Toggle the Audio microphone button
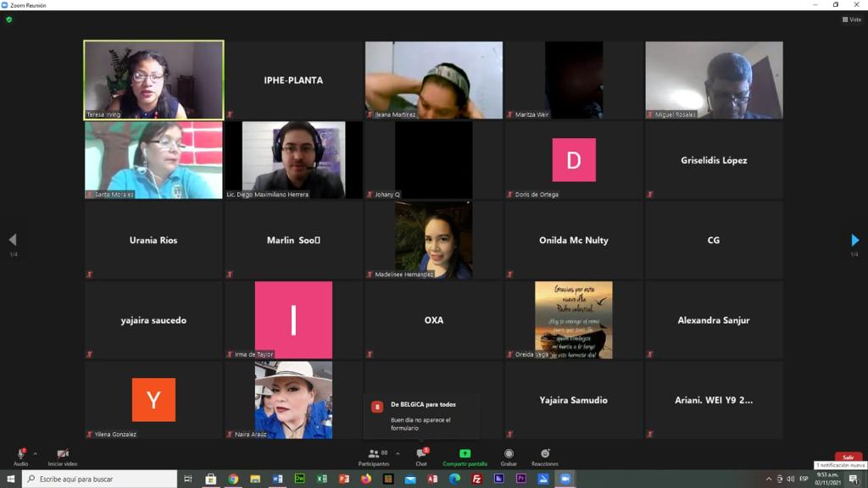The height and width of the screenshot is (488, 868). (x=20, y=457)
